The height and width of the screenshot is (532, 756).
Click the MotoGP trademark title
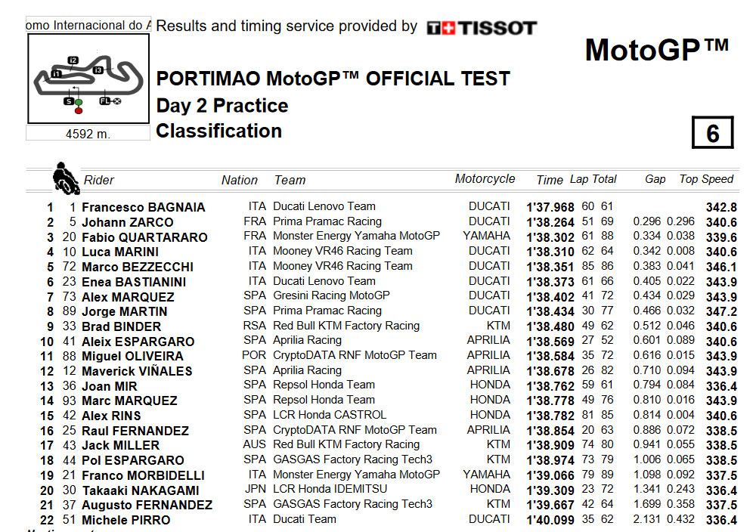(x=657, y=50)
